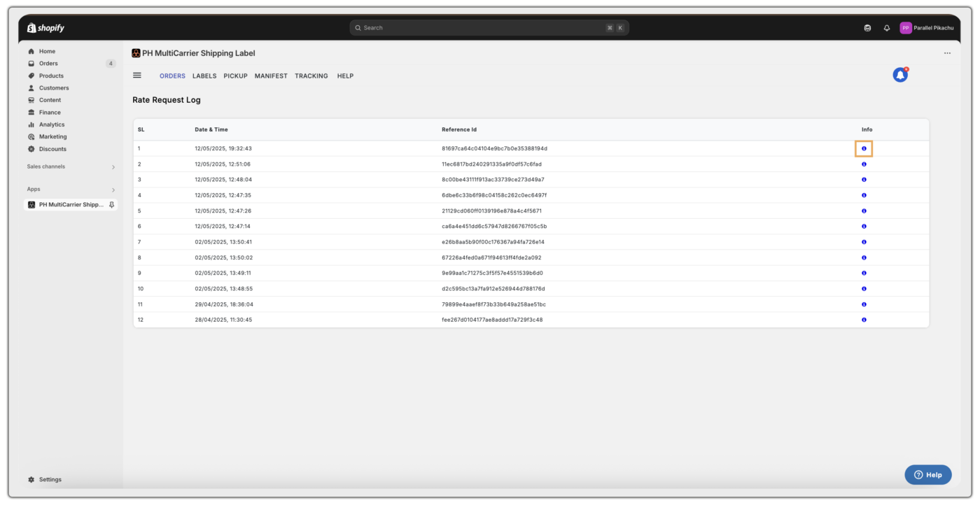Open info icon for row 12:47:14
The height and width of the screenshot is (505, 980).
[864, 226]
